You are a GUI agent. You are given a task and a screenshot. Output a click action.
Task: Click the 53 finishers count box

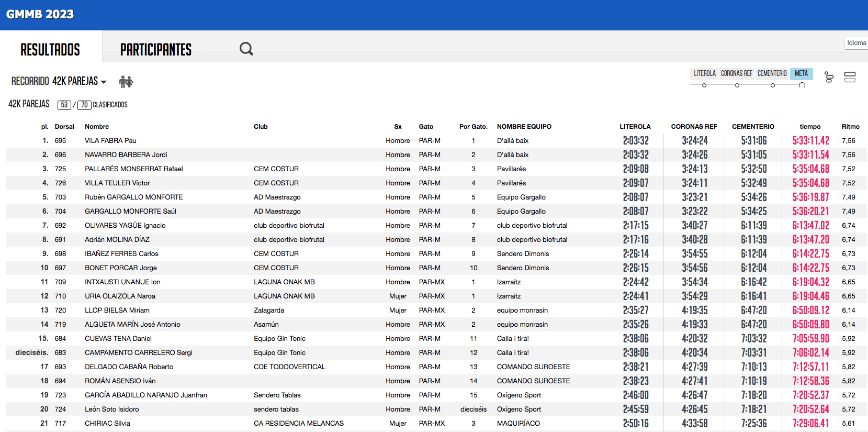coord(64,105)
